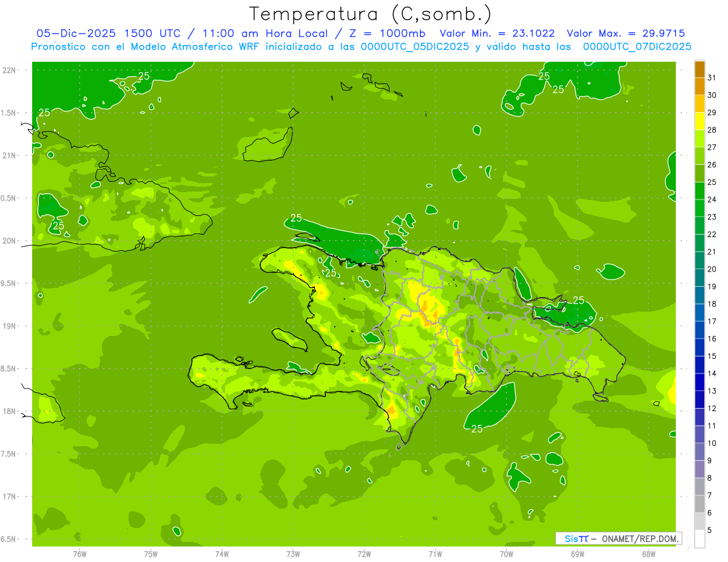Click the legend value '25'
The width and height of the screenshot is (728, 562).
[712, 182]
